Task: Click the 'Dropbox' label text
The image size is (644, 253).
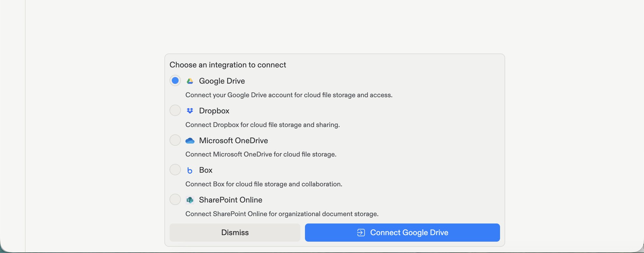Action: 214,111
